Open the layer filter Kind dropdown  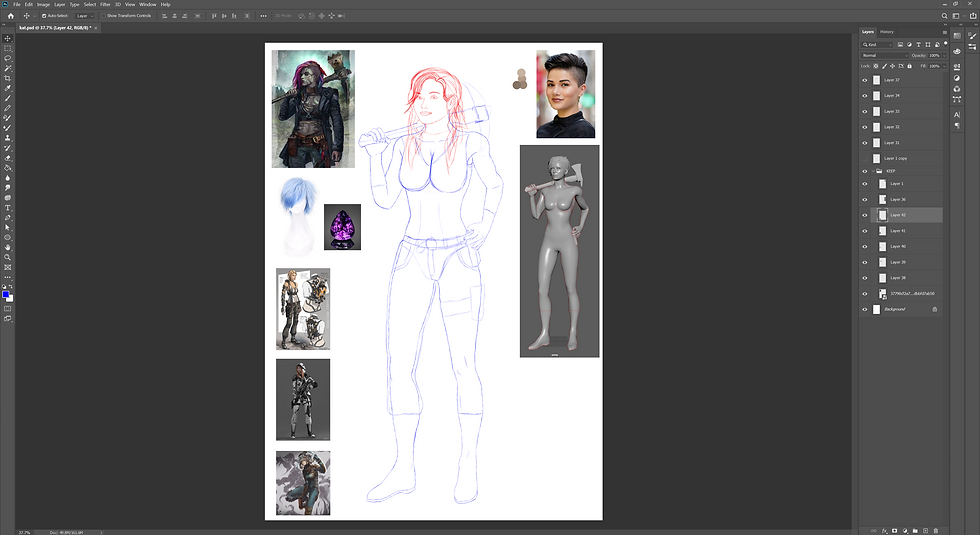point(878,44)
